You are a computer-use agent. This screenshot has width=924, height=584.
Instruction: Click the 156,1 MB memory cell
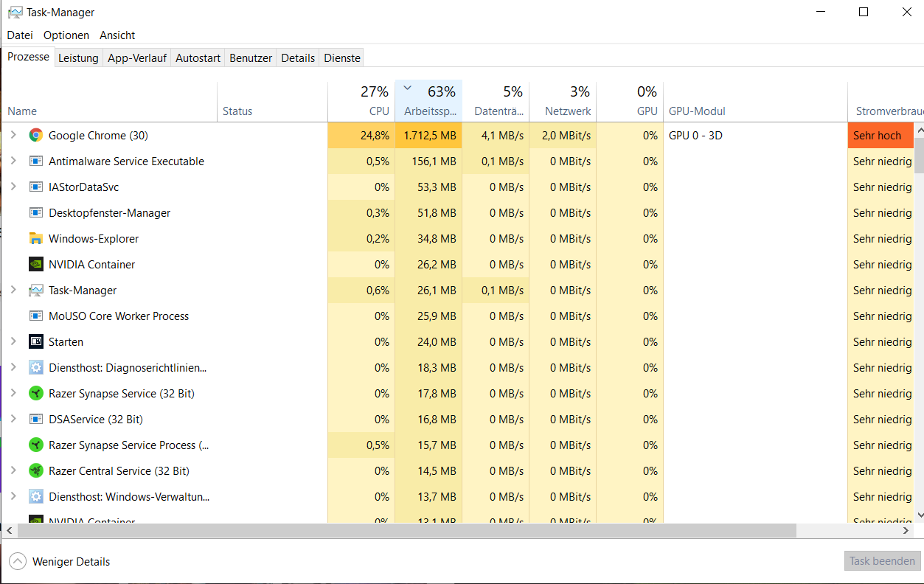(428, 161)
